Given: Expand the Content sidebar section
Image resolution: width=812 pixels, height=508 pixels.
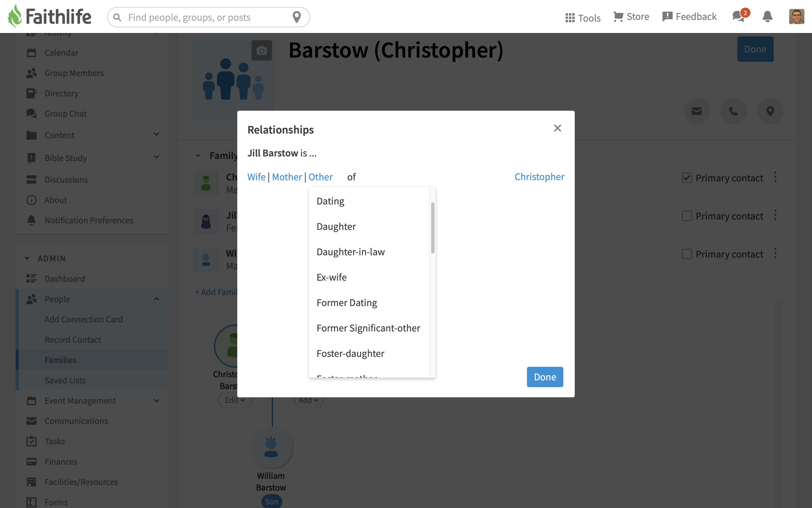Looking at the screenshot, I should 156,134.
